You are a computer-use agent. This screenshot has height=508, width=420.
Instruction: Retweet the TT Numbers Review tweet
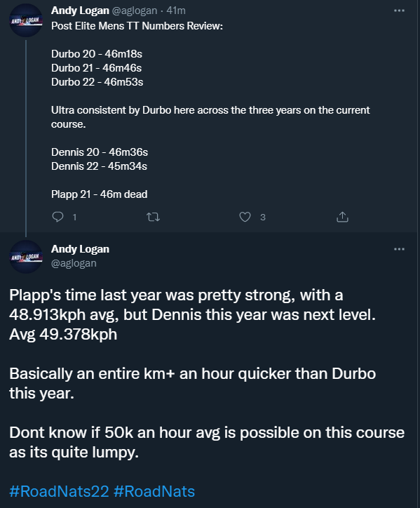click(x=153, y=217)
